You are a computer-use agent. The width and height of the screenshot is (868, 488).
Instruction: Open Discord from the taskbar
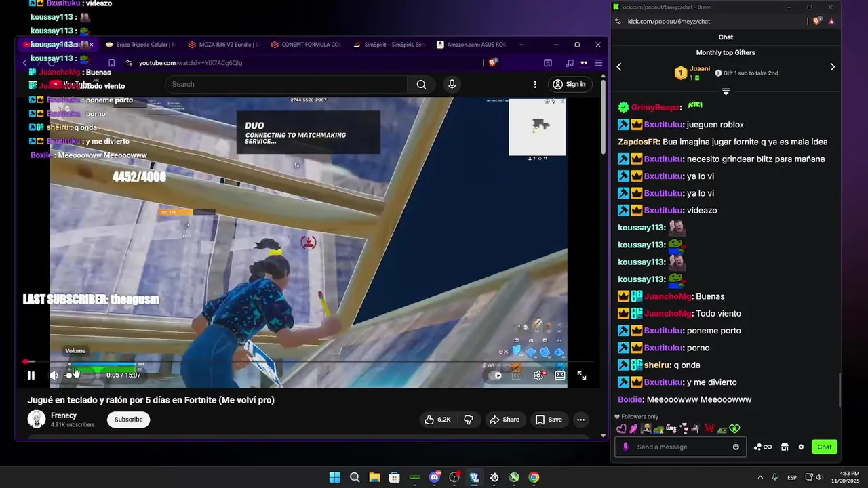(x=435, y=477)
